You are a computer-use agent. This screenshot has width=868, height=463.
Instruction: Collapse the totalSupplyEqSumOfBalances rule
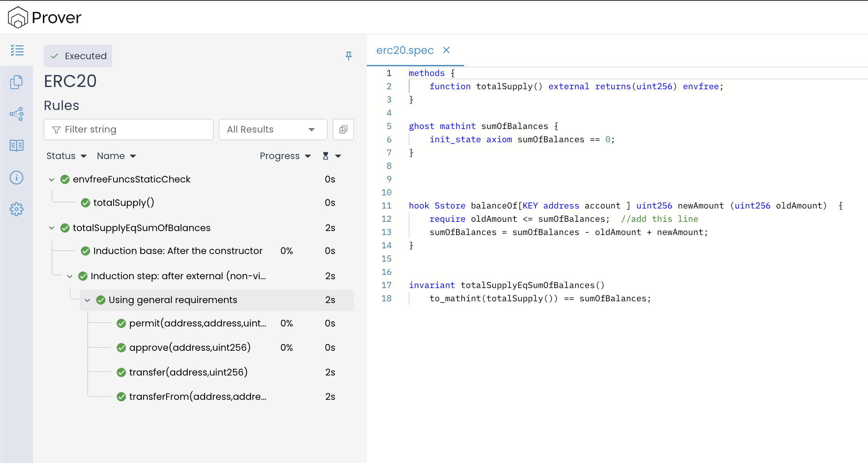click(52, 228)
